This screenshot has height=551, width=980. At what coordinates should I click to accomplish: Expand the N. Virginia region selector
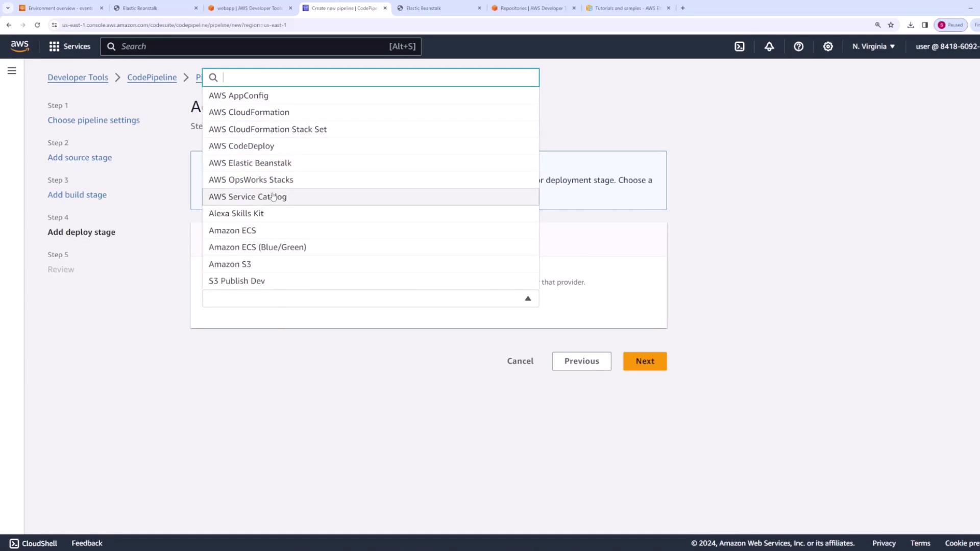pyautogui.click(x=873, y=46)
